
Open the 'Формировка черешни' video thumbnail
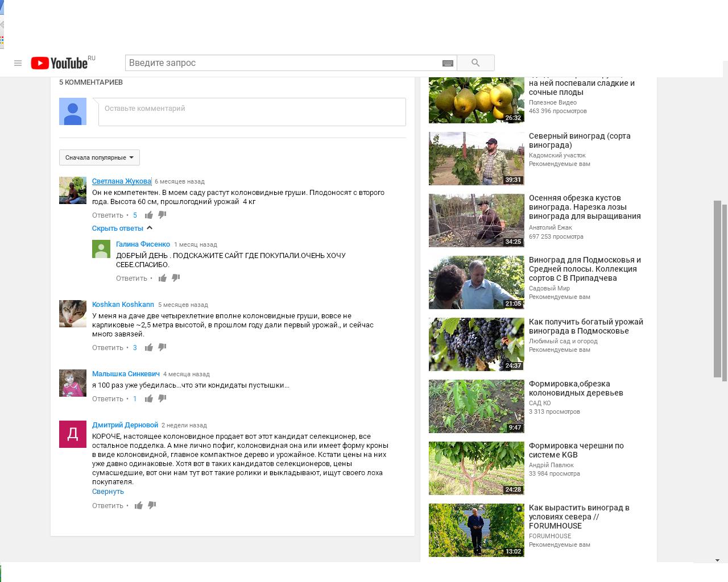click(x=476, y=468)
